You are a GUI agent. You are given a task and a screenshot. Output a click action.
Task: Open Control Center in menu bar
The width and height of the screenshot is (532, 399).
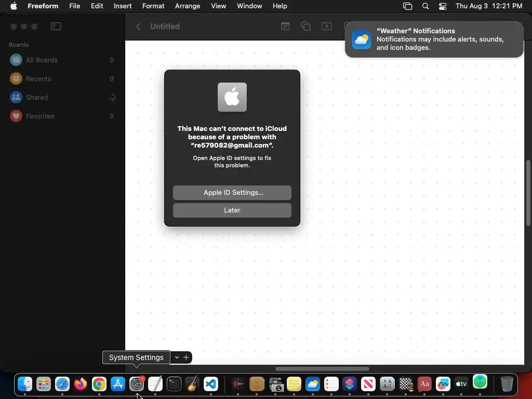443,6
